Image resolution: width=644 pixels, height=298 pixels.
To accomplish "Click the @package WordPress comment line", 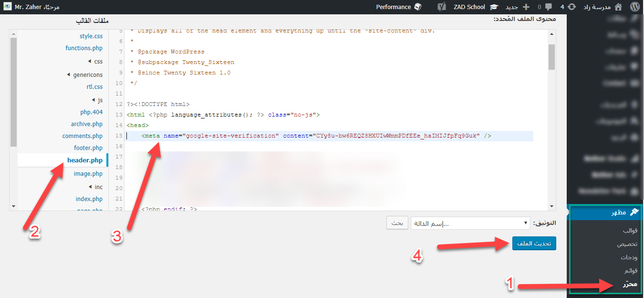I will 167,52.
